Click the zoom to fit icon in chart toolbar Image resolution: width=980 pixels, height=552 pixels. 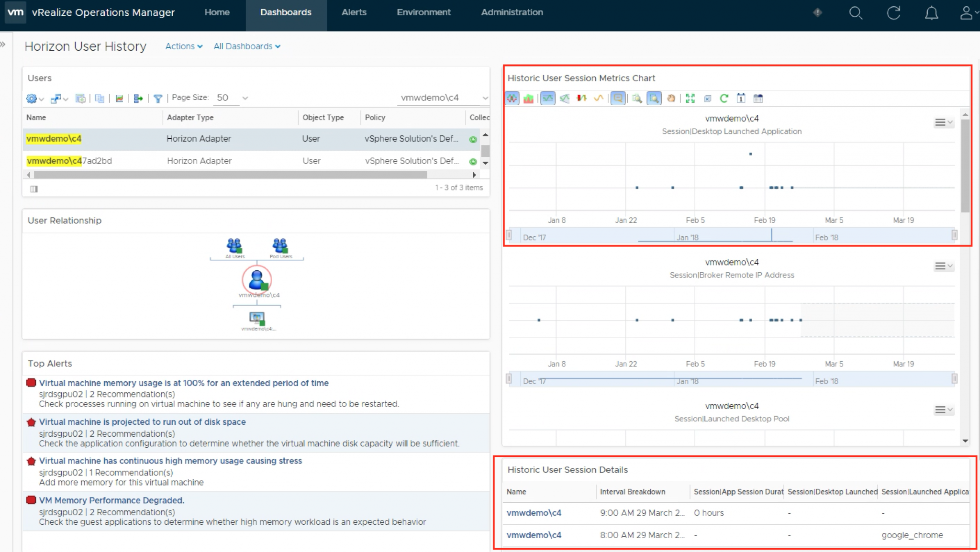click(x=690, y=99)
